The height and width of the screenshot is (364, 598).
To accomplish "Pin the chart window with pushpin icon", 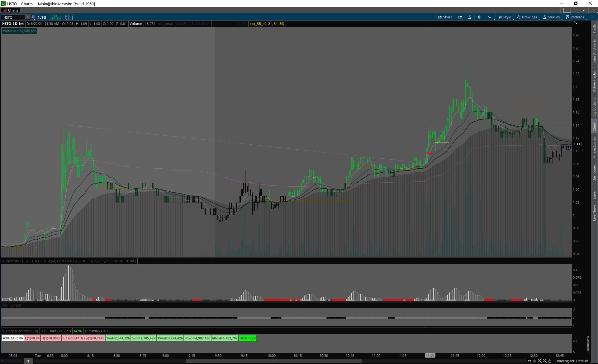I will pyautogui.click(x=584, y=10).
